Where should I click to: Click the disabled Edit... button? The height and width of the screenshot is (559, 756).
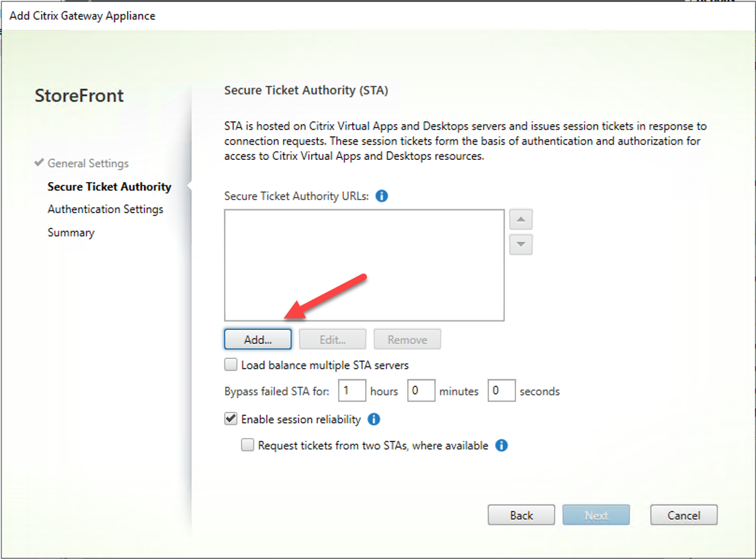point(333,340)
